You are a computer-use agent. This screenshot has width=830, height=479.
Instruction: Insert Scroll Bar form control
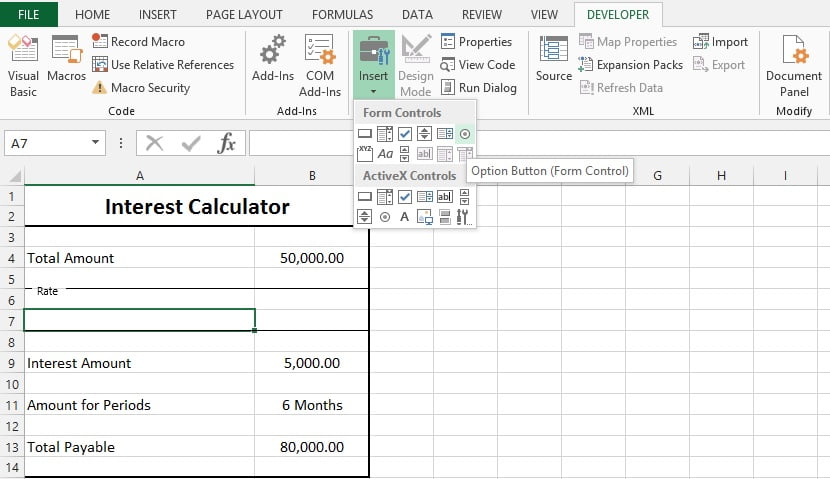click(x=405, y=153)
